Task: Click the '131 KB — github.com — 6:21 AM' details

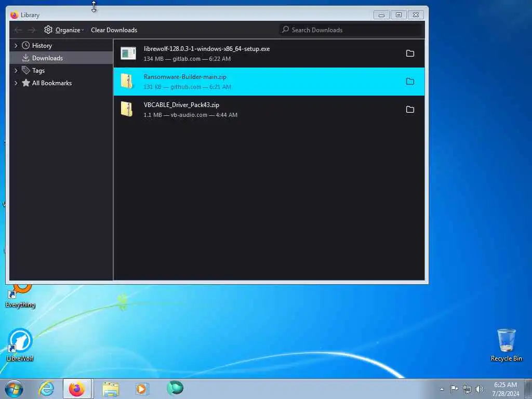Action: (x=187, y=87)
